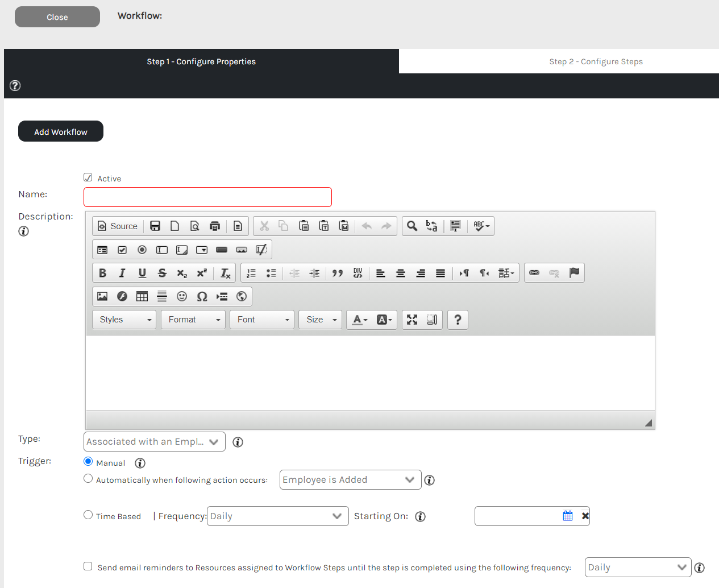Click the Close button
Viewport: 719px width, 588px height.
tap(57, 17)
